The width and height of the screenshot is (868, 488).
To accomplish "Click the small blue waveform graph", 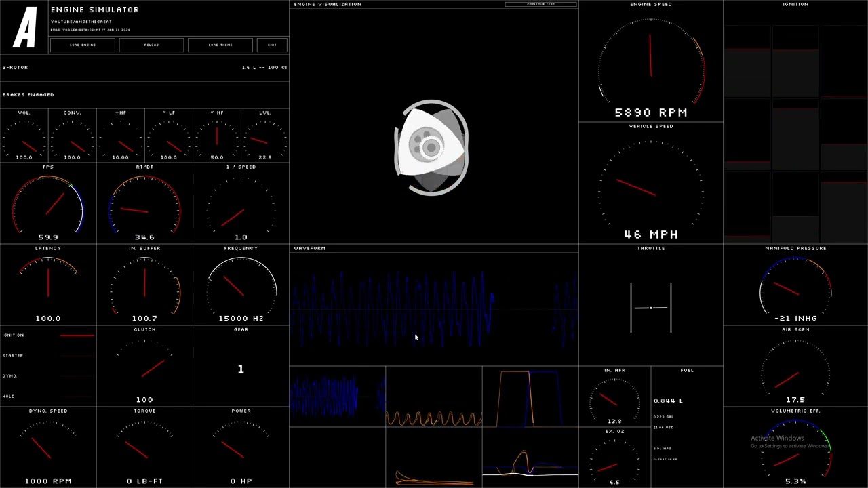I will (338, 396).
